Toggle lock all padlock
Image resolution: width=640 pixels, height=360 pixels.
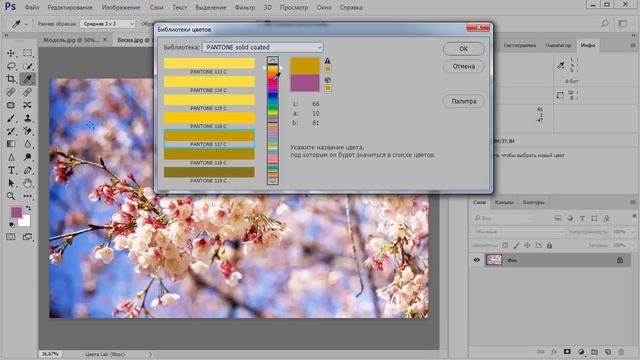549,245
